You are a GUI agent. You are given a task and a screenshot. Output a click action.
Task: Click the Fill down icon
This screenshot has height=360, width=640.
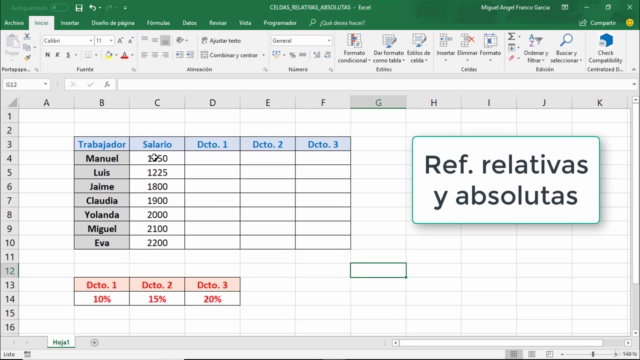click(x=511, y=47)
